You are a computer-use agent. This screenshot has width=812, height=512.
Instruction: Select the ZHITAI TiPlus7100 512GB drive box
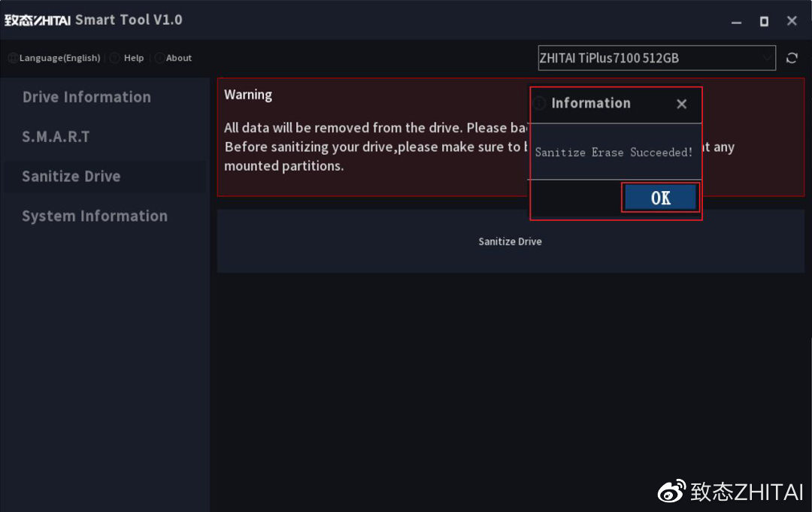(647, 58)
